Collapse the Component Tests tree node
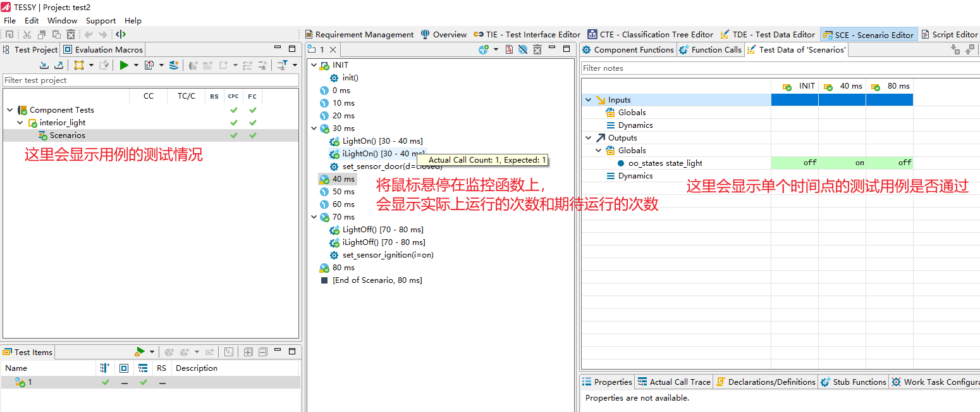Viewport: 980px width, 412px height. [x=9, y=110]
